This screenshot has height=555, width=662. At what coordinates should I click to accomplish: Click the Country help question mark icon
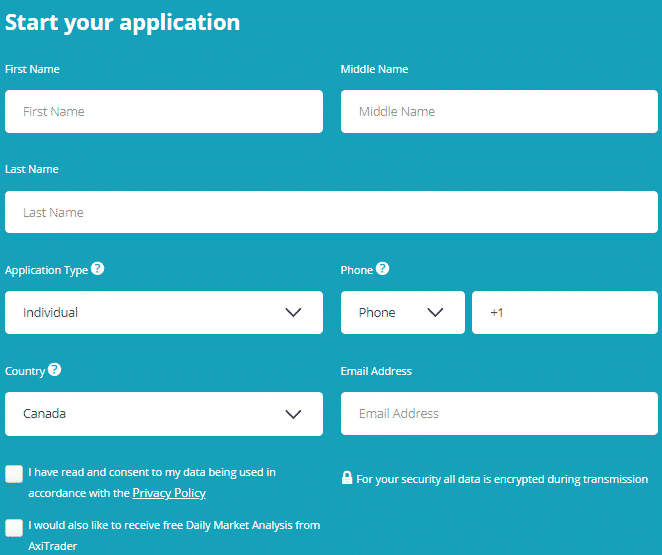point(54,370)
